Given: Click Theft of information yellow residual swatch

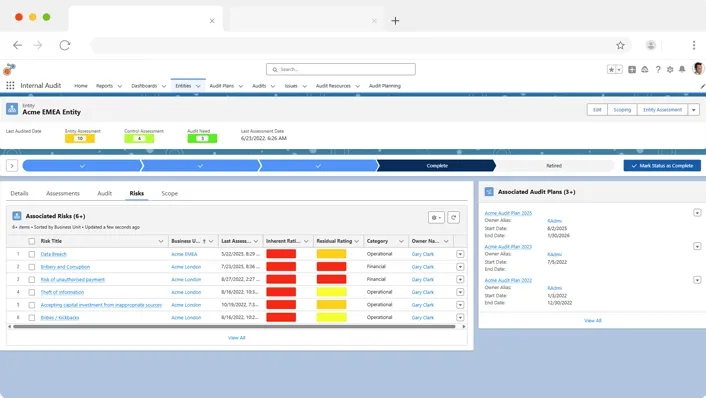Looking at the screenshot, I should point(331,292).
